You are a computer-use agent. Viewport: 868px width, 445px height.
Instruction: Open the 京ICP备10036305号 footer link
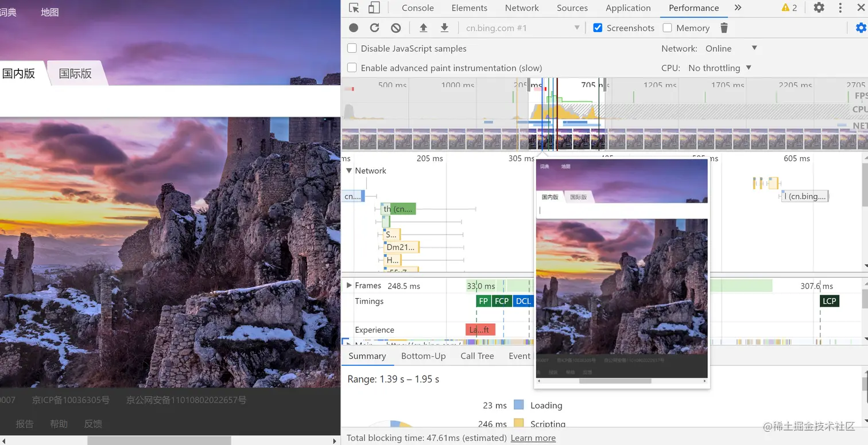(x=71, y=400)
